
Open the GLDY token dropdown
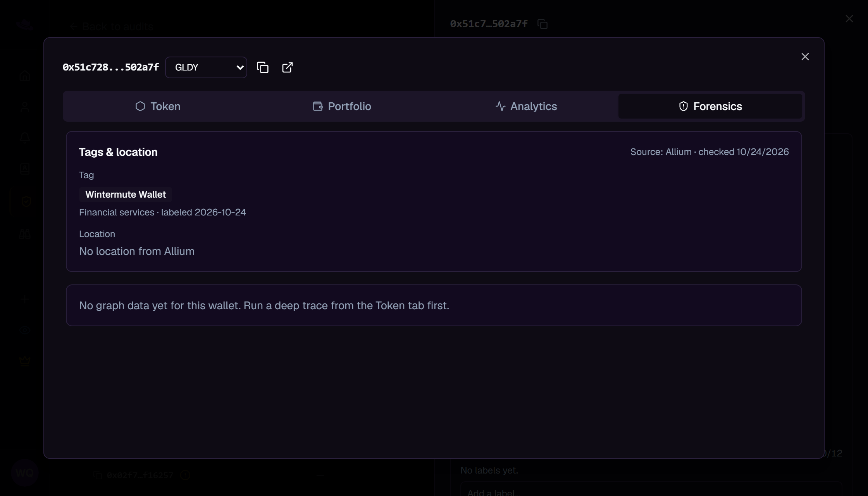coord(206,67)
